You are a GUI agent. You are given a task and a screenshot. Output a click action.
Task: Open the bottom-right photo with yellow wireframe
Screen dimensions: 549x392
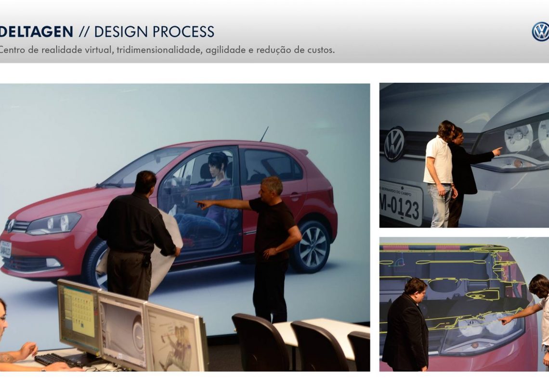pos(464,304)
